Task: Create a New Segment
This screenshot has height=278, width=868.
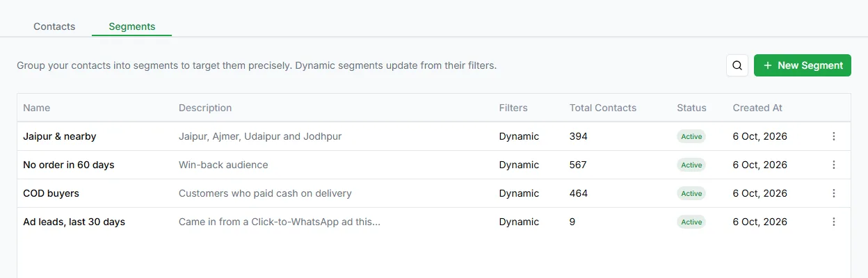Action: click(803, 65)
